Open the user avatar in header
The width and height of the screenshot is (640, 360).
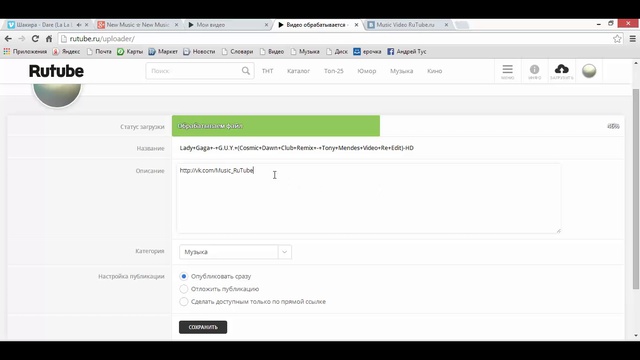pos(589,71)
